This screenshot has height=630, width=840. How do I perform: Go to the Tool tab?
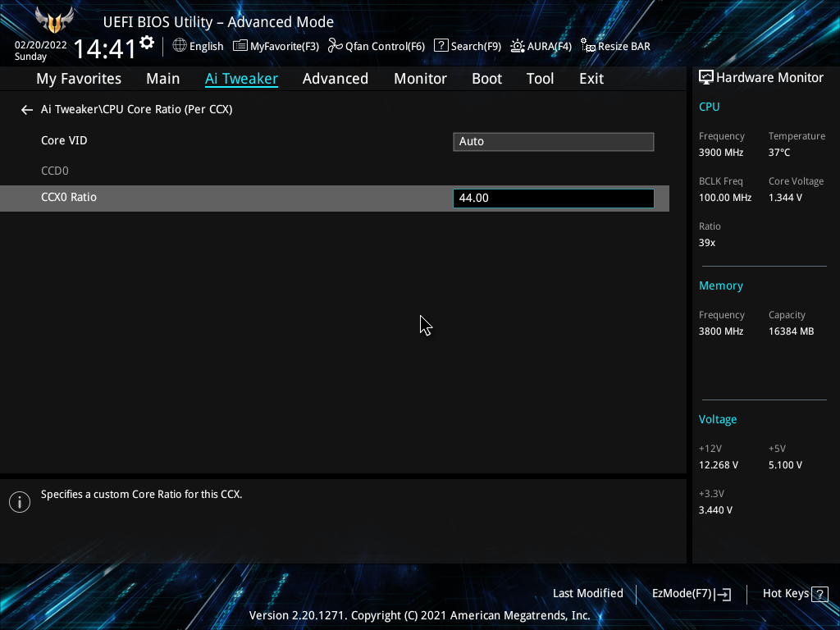[540, 79]
